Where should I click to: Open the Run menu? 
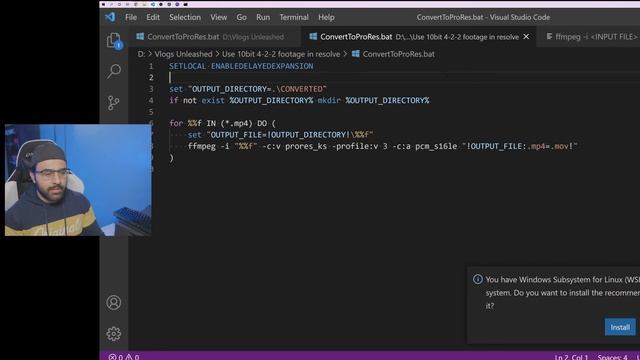click(x=263, y=17)
